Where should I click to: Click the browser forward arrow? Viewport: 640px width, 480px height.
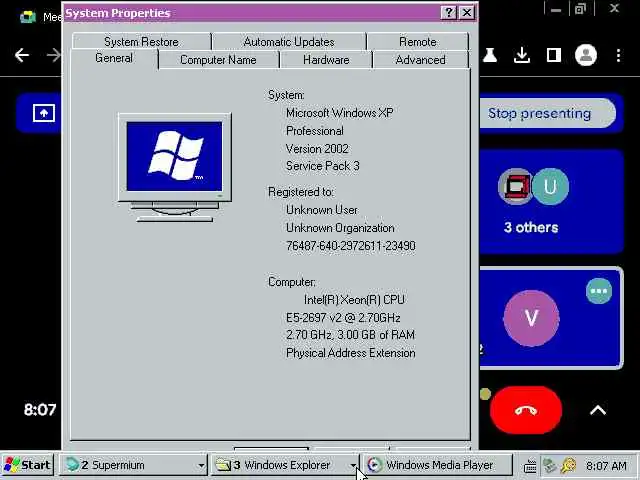[53, 55]
